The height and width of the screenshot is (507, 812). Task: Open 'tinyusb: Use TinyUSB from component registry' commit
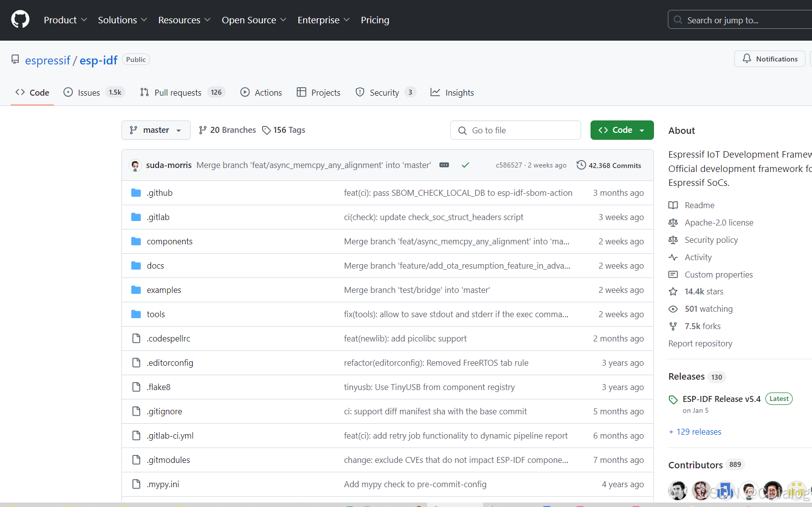click(430, 387)
